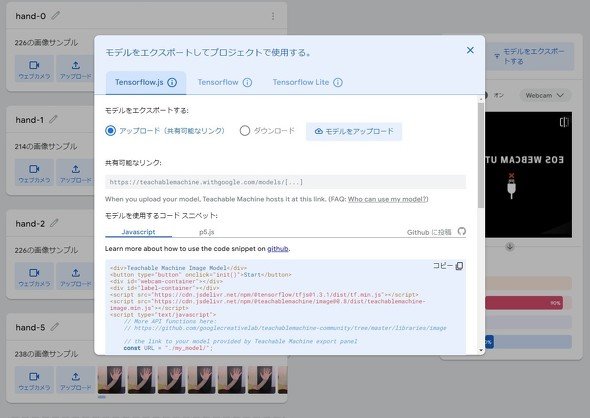
Task: Click the hand-0 class name text
Action: click(30, 16)
